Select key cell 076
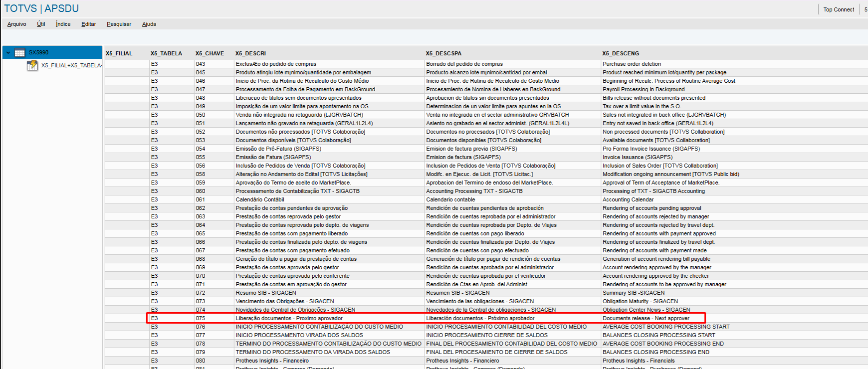Screen dimensions: 868x369 pos(214,327)
